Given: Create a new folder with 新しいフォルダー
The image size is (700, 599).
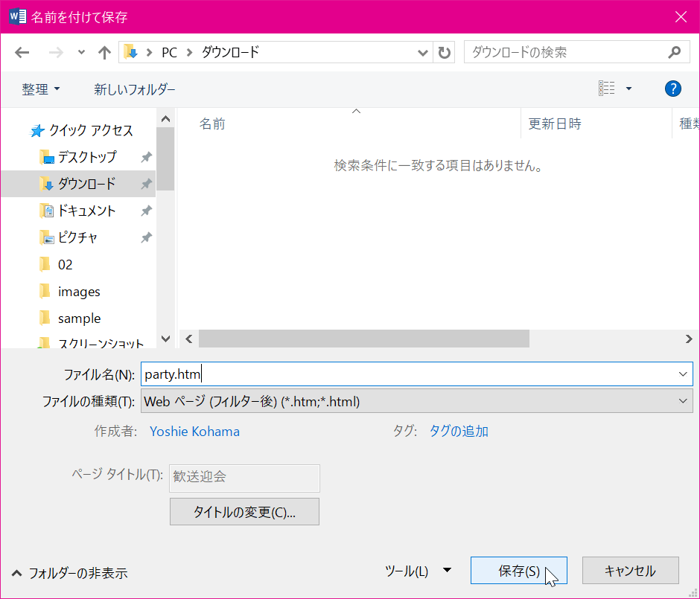Looking at the screenshot, I should coord(134,89).
